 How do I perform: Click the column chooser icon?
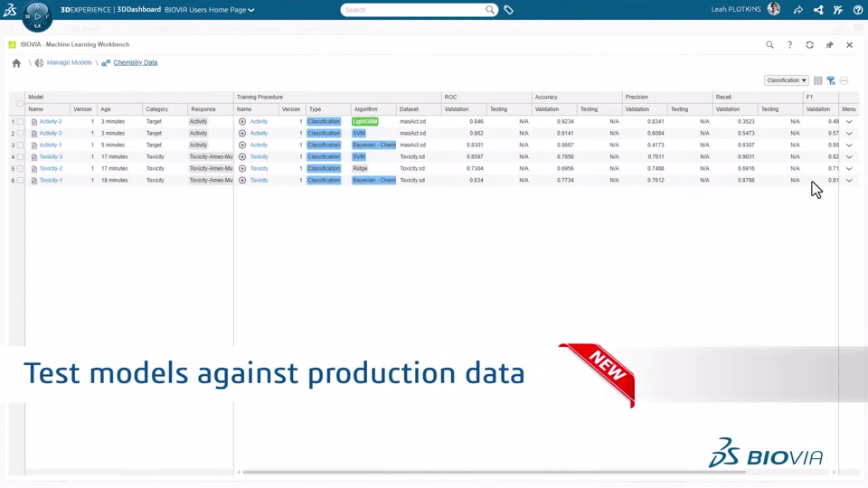(817, 80)
